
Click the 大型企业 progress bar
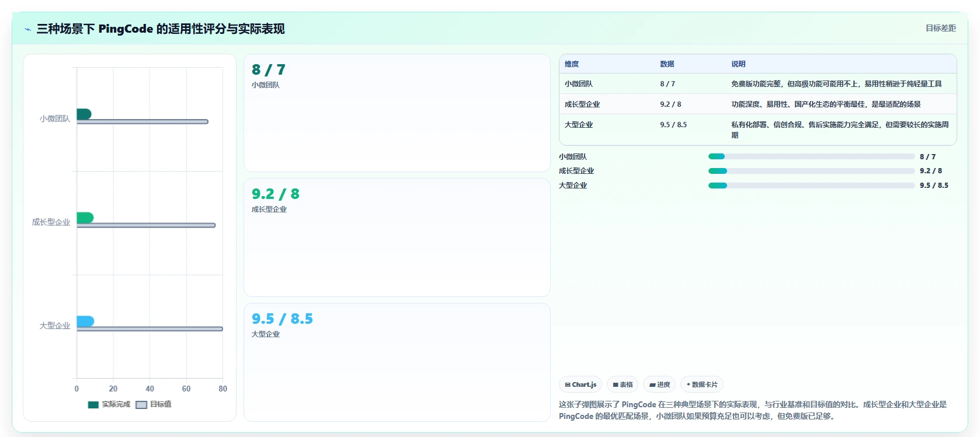(811, 186)
